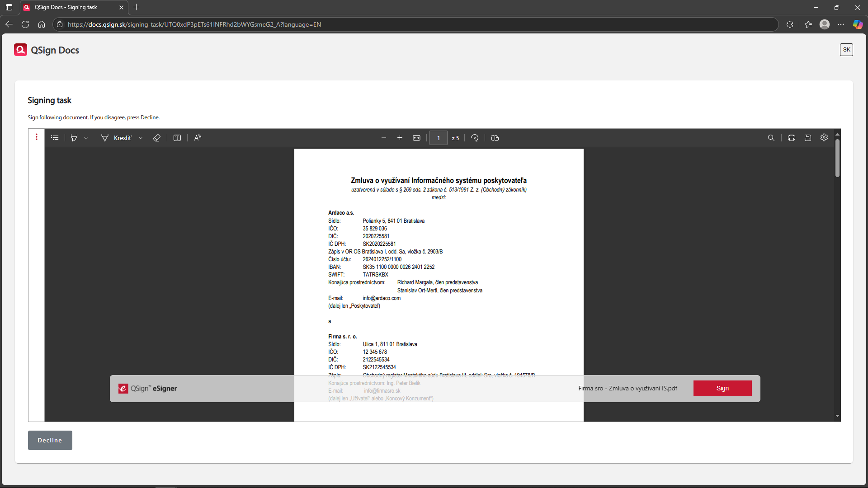Click the SWIFT code TATRSKBX
Viewport: 868px width, 488px height.
click(x=375, y=275)
